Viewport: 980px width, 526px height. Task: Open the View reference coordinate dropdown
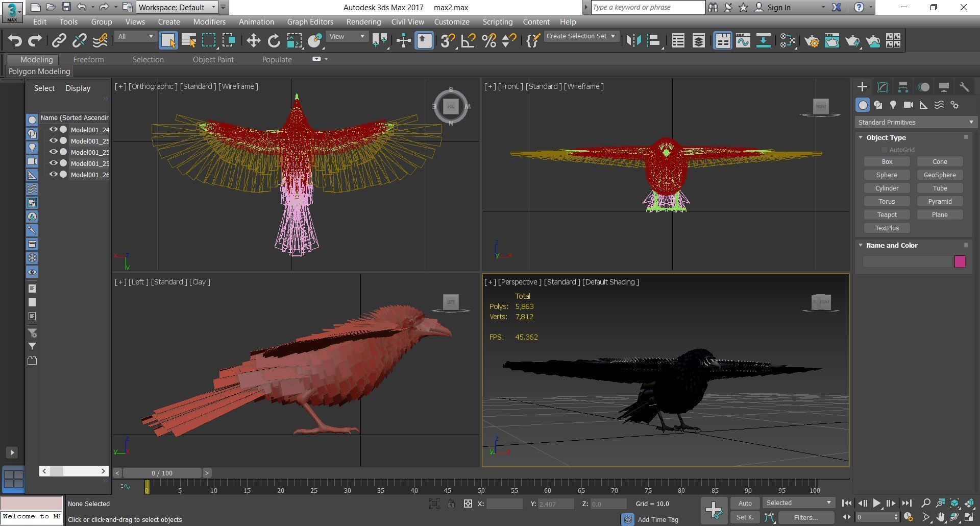pos(347,36)
